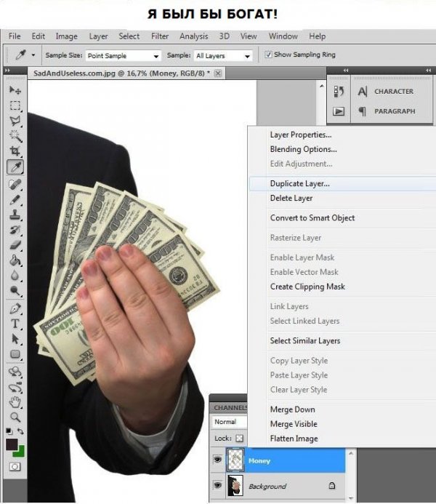Select the 3D Rotate tool

click(x=15, y=372)
